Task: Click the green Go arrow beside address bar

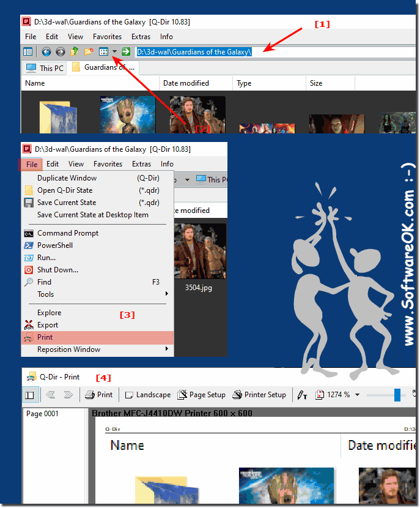Action: pyautogui.click(x=126, y=51)
